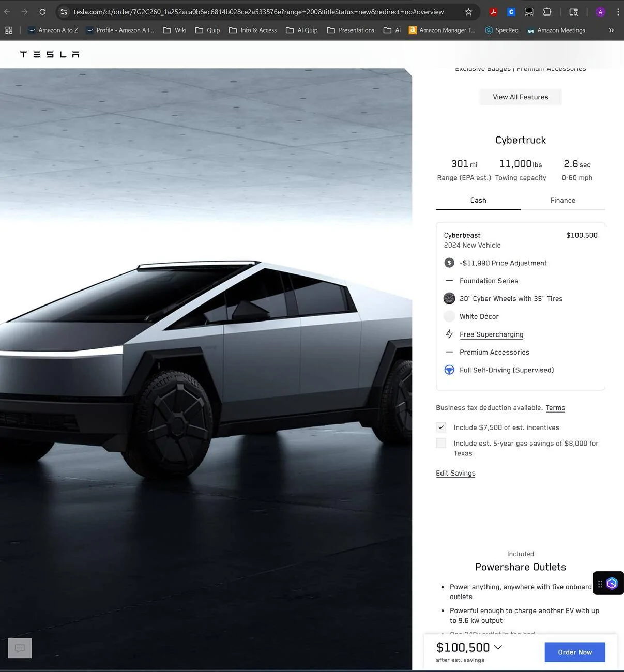The image size is (624, 672).
Task: Open site information icon in address bar
Action: point(64,11)
